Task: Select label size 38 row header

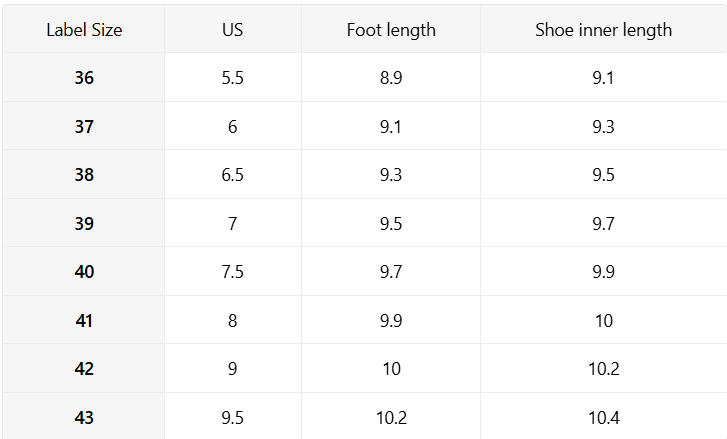Action: pos(84,175)
